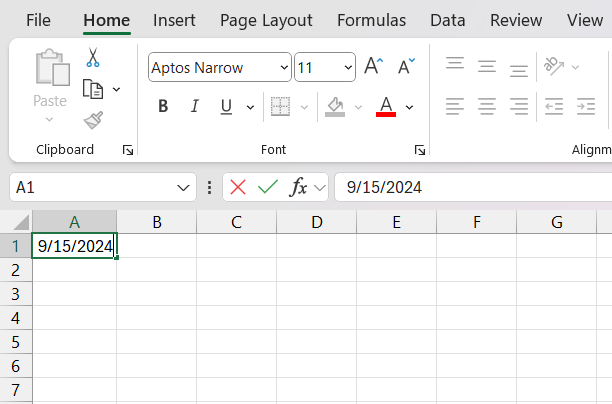Apply the red Font Color
The image size is (612, 404).
[386, 107]
